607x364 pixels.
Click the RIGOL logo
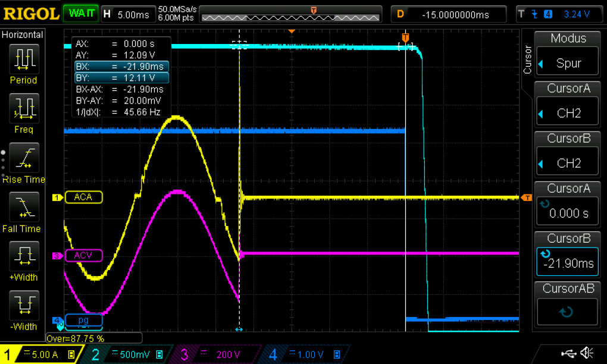tap(31, 14)
